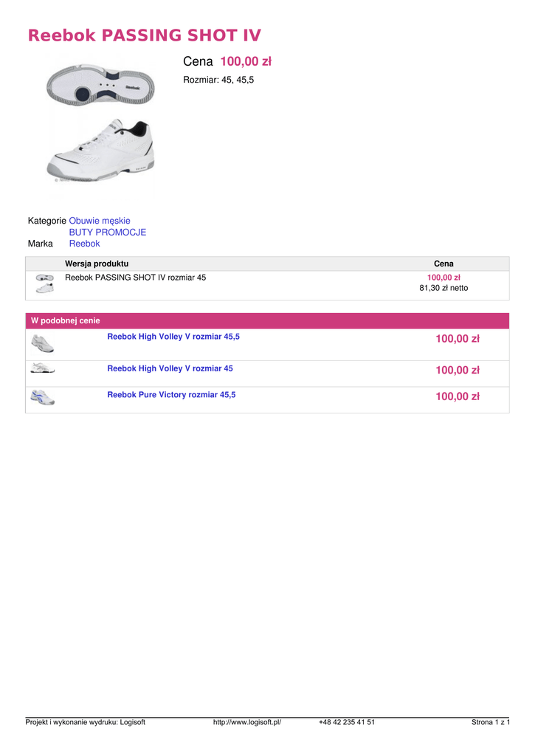Open Reebok Pure Victory rozmiar 45,5 link
535x756 pixels.
(x=171, y=395)
